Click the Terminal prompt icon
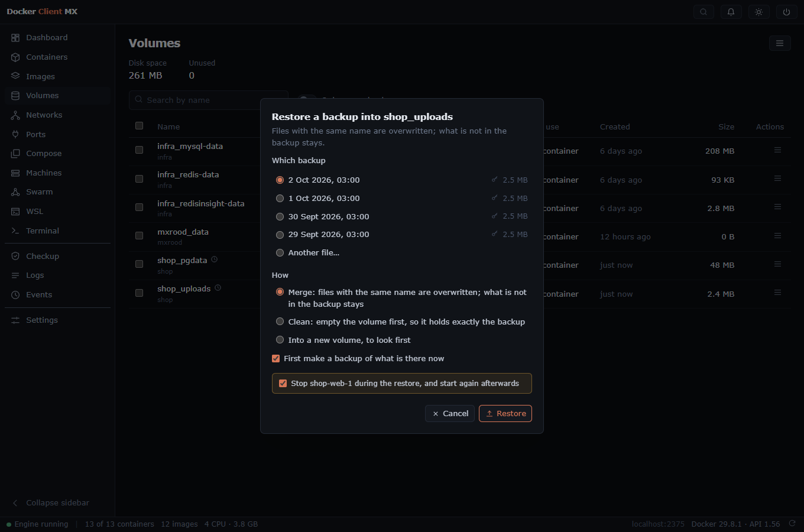Image resolution: width=804 pixels, height=532 pixels. coord(15,231)
